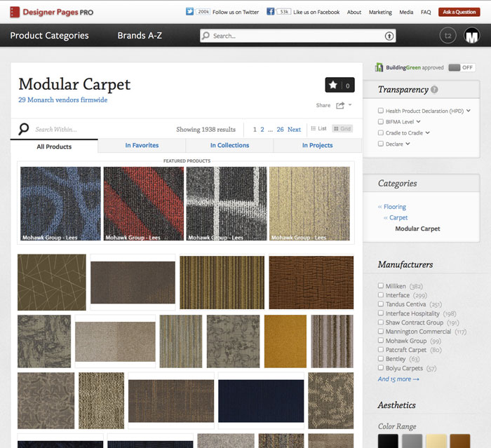Click the Designer Pages PRO logo
Image resolution: width=491 pixels, height=448 pixels.
pyautogui.click(x=52, y=12)
